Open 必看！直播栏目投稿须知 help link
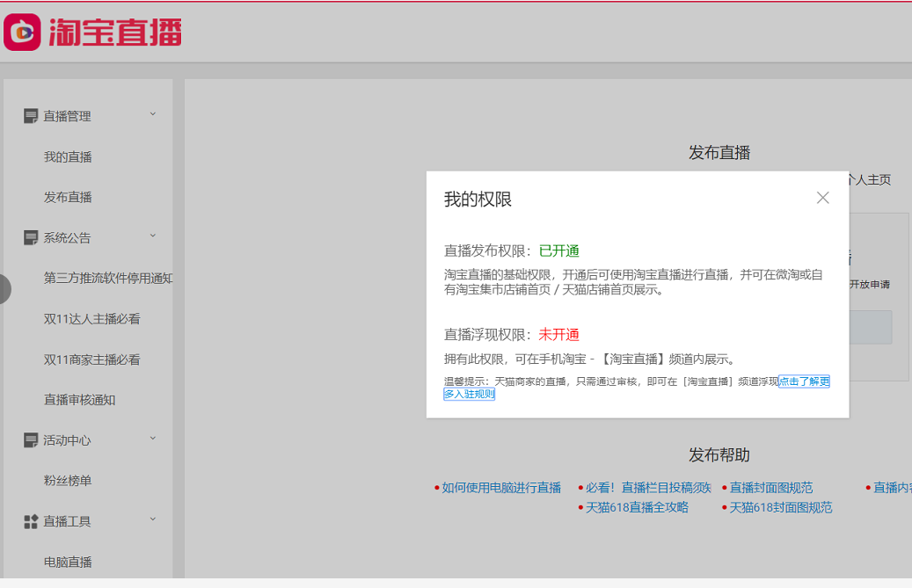This screenshot has width=912, height=588. [x=648, y=488]
